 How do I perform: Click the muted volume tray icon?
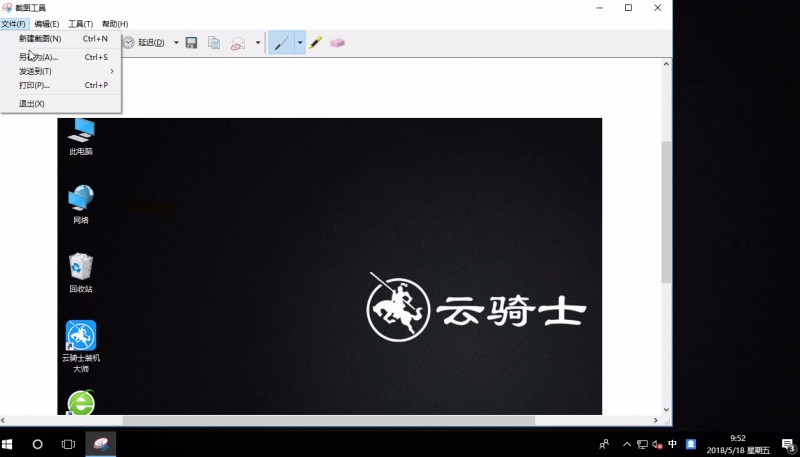pos(657,444)
